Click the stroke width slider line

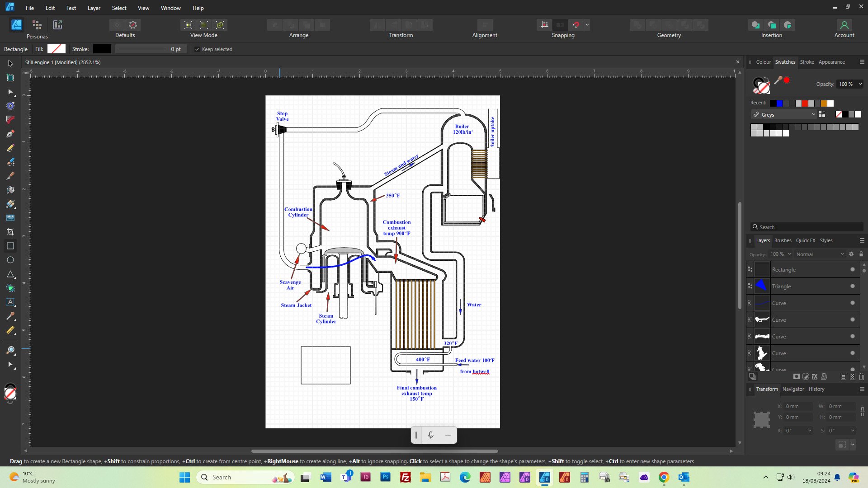click(x=142, y=49)
